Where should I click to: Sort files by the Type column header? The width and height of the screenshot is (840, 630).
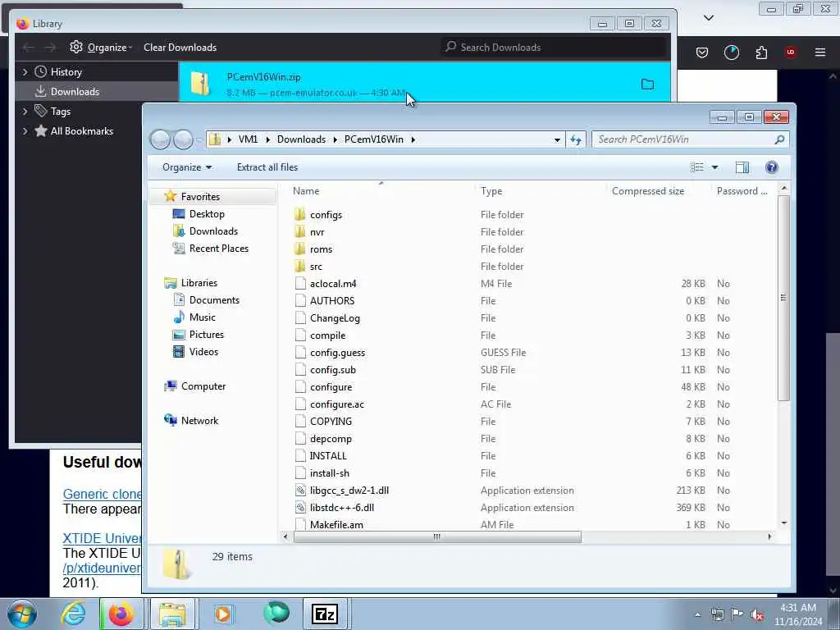point(491,190)
